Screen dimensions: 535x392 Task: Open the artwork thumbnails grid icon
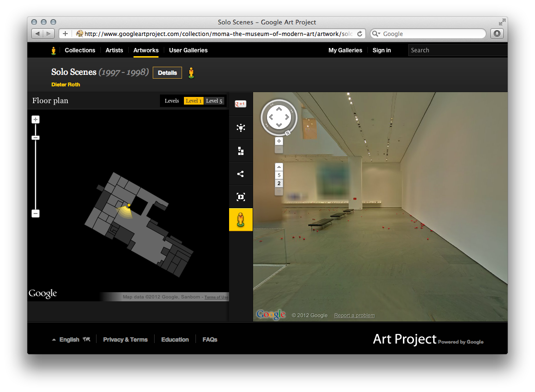pos(240,151)
